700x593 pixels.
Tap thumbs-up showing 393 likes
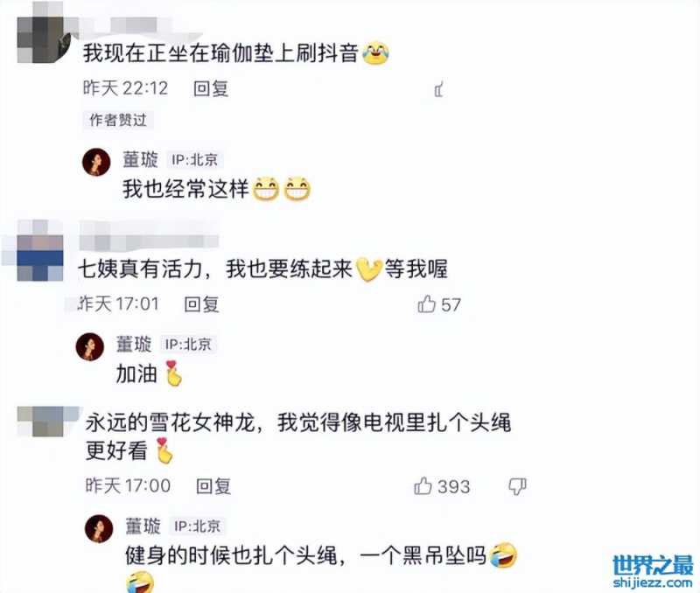(423, 486)
